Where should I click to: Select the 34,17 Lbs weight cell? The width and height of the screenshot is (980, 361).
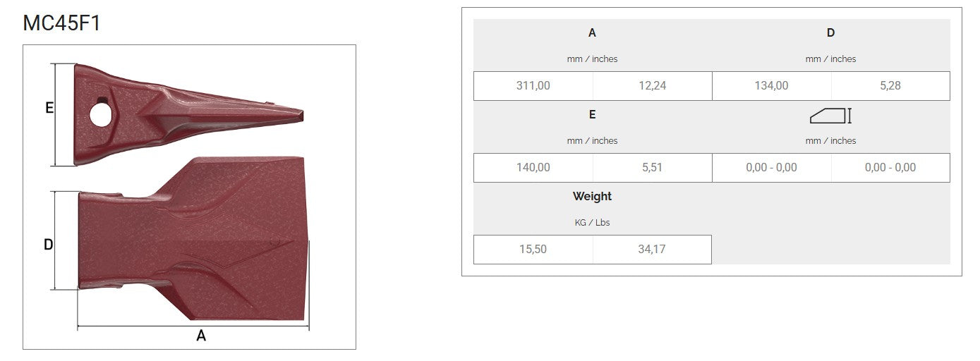(652, 250)
